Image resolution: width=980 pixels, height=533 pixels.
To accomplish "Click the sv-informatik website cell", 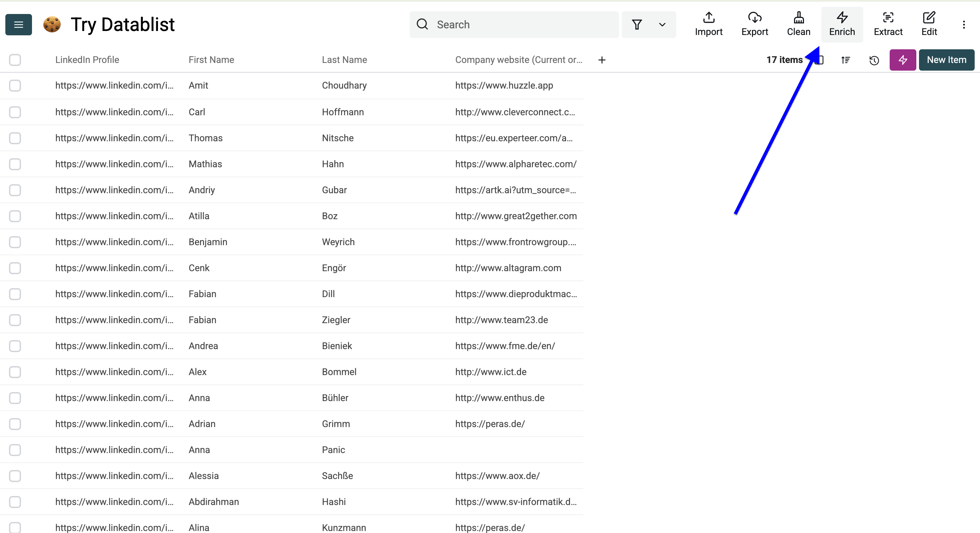I will [516, 502].
